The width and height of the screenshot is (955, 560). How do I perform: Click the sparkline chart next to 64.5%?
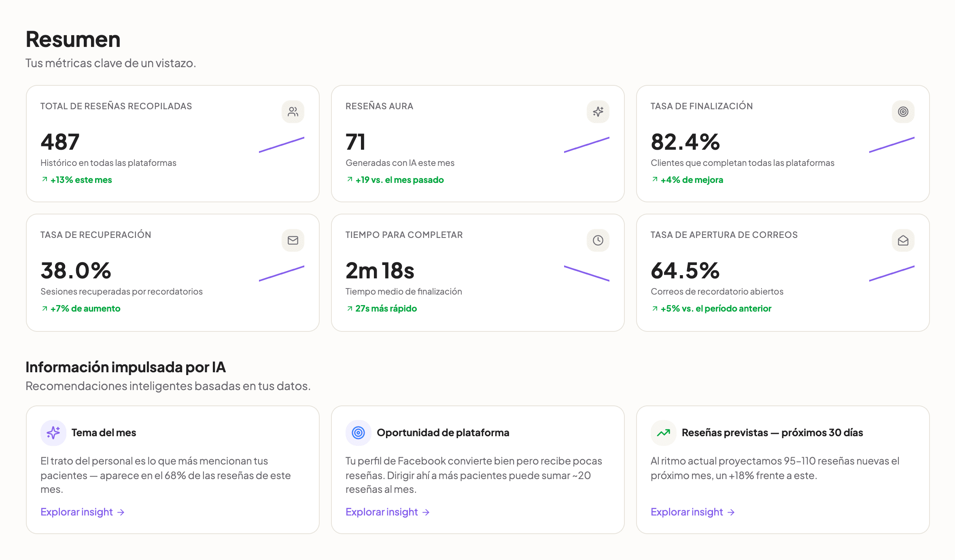click(x=892, y=273)
